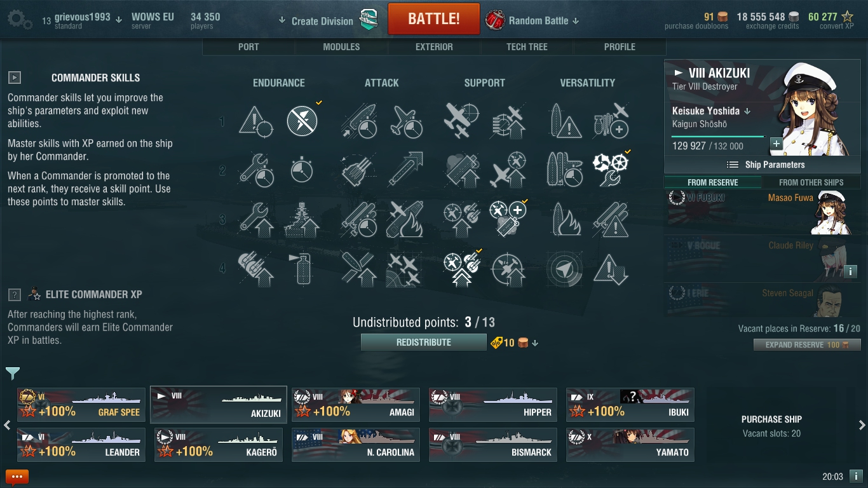Open the orange chat bubble icon
This screenshot has width=868, height=488.
click(x=17, y=477)
